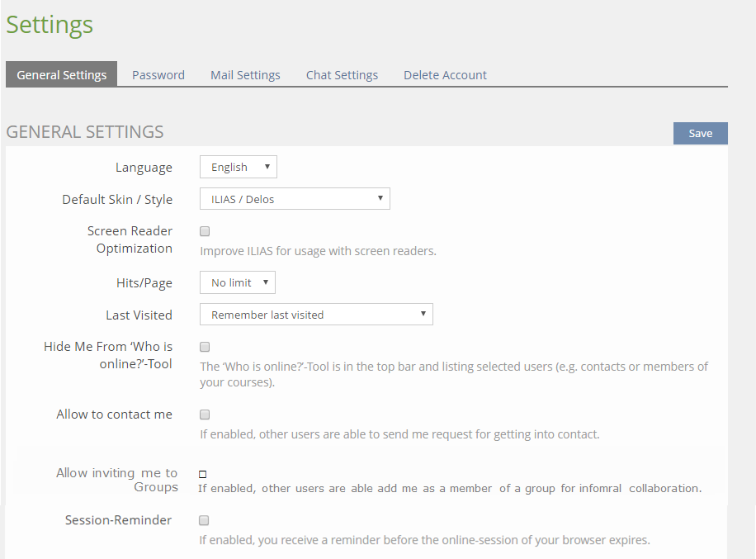Screen dimensions: 756x559
Task: Select the Delete Account tab
Action: tap(445, 75)
